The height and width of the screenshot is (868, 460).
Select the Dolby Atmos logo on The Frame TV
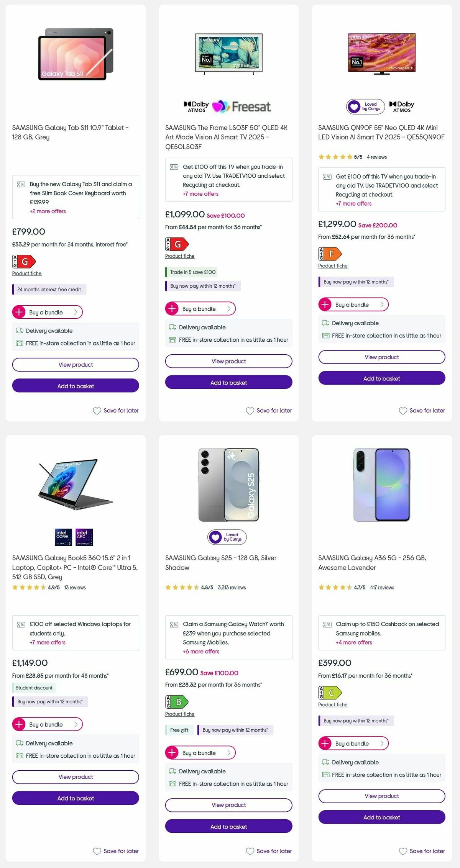pyautogui.click(x=196, y=105)
